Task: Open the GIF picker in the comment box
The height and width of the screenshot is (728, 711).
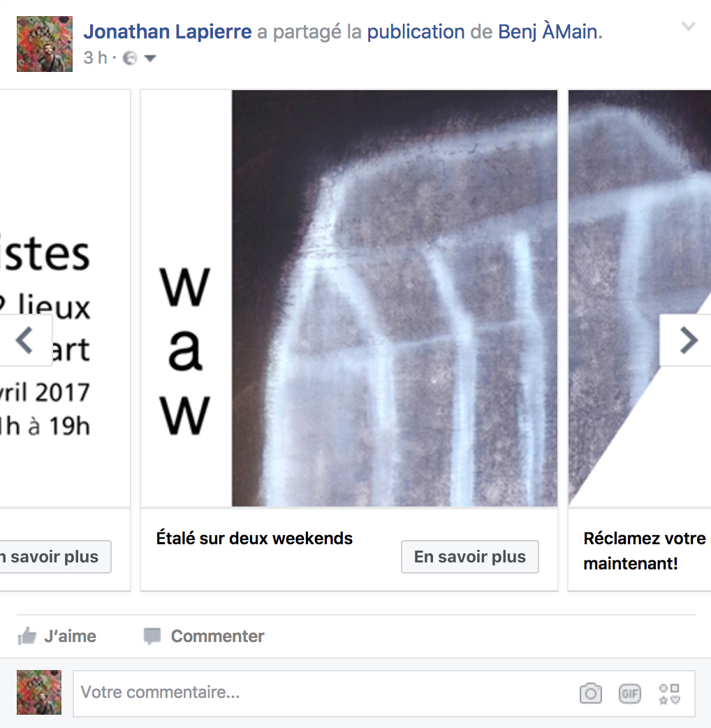Action: point(630,694)
